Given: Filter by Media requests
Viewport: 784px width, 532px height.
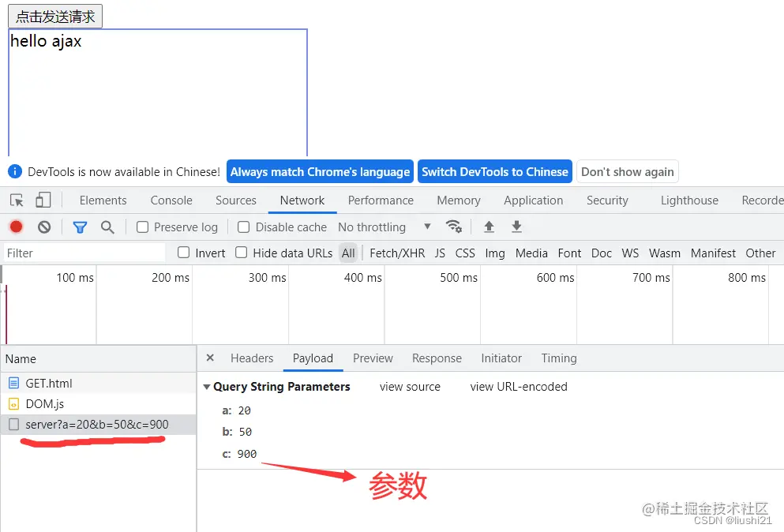Looking at the screenshot, I should coord(531,253).
